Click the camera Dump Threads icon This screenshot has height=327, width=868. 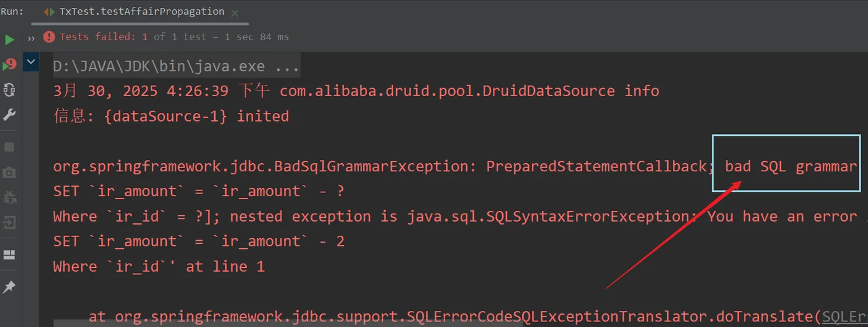(9, 172)
